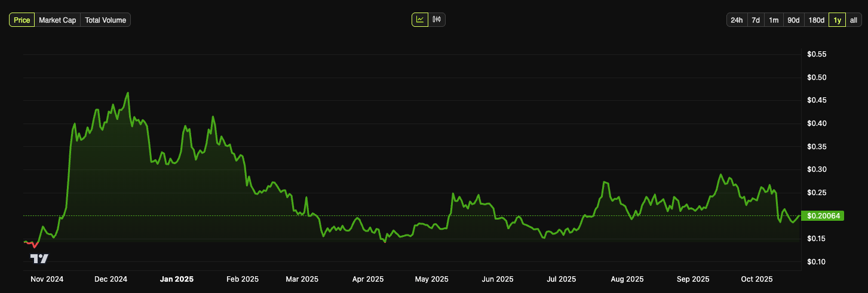Select the 1m time range
This screenshot has width=868, height=293.
click(774, 20)
